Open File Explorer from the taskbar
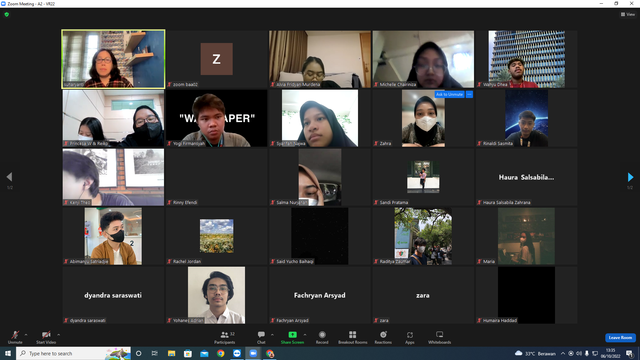The width and height of the screenshot is (640, 360). coord(171,353)
